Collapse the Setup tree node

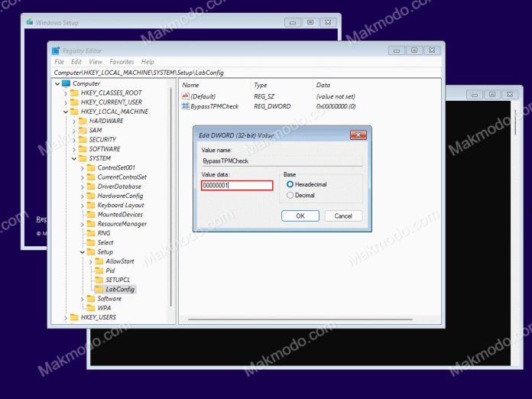pyautogui.click(x=83, y=252)
